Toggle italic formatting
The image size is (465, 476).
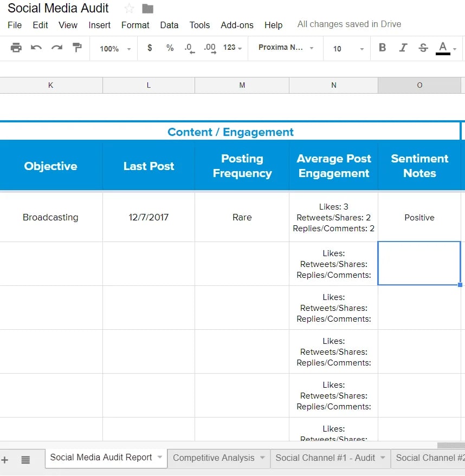coord(403,48)
